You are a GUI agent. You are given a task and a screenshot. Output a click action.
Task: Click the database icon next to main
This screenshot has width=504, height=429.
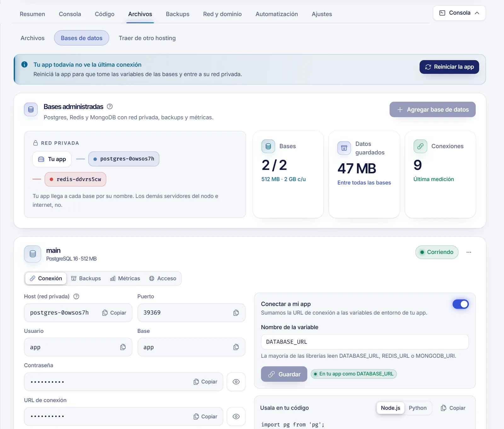pos(33,254)
